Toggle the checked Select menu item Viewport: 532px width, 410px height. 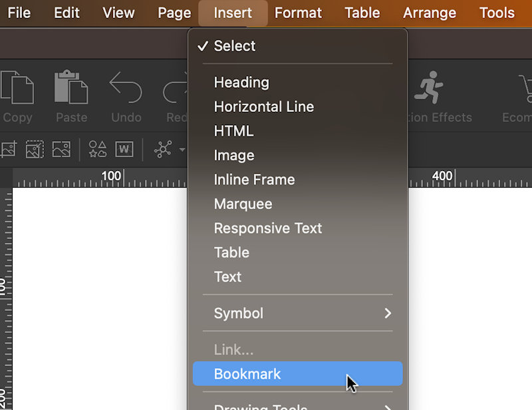tap(234, 46)
